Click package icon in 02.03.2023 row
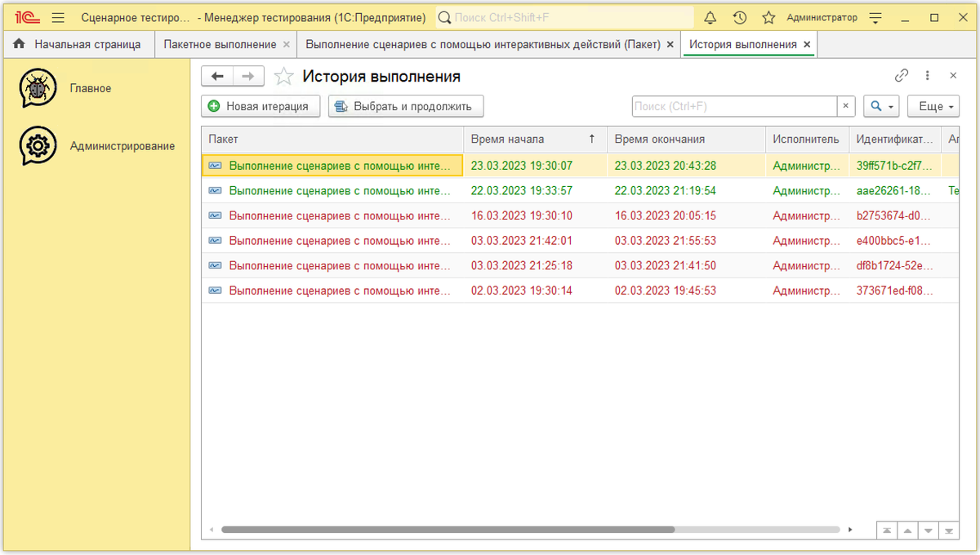980x555 pixels. pyautogui.click(x=215, y=291)
